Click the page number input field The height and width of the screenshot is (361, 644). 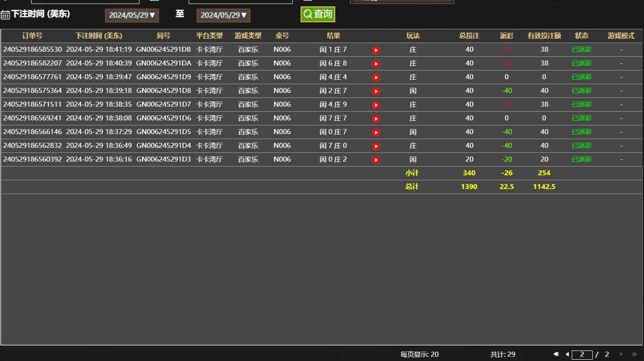pyautogui.click(x=582, y=354)
